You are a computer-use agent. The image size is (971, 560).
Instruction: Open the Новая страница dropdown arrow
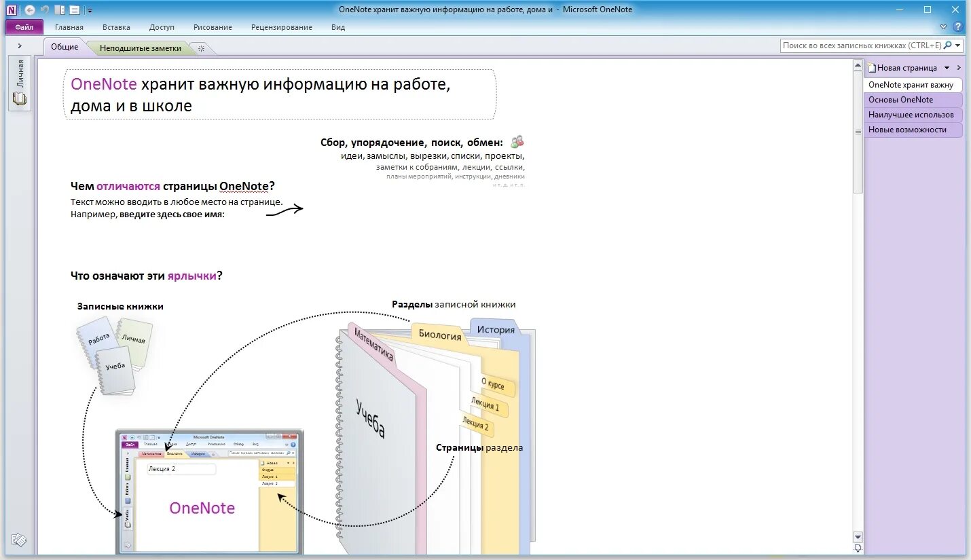click(947, 68)
